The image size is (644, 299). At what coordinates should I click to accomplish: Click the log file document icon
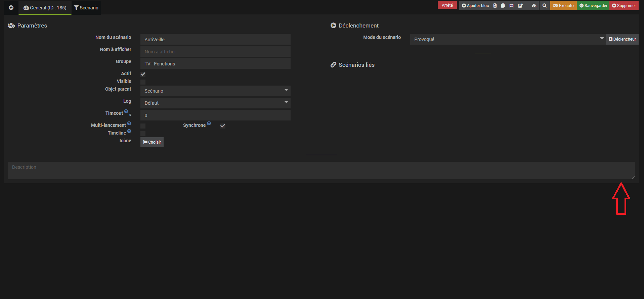pos(495,6)
